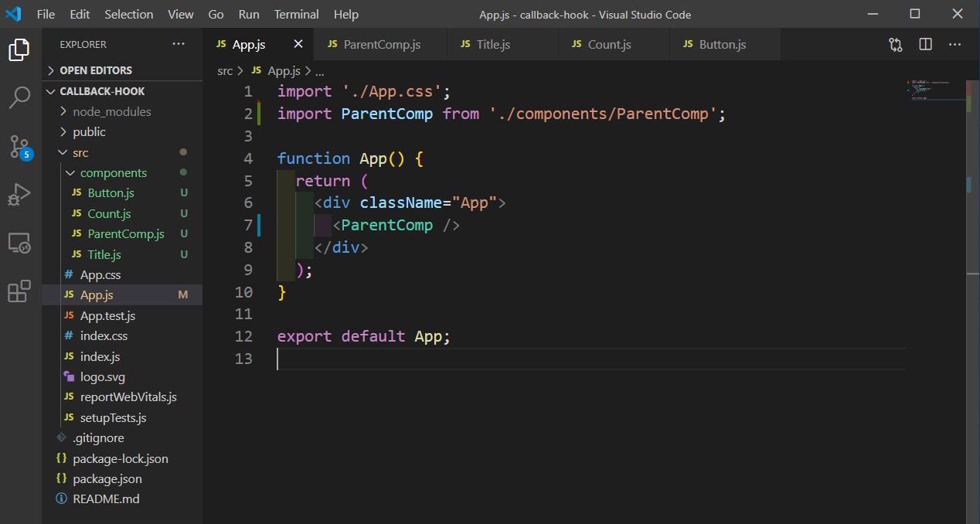This screenshot has width=980, height=524.
Task: Open ParentComp.js in the file tree
Action: click(122, 233)
